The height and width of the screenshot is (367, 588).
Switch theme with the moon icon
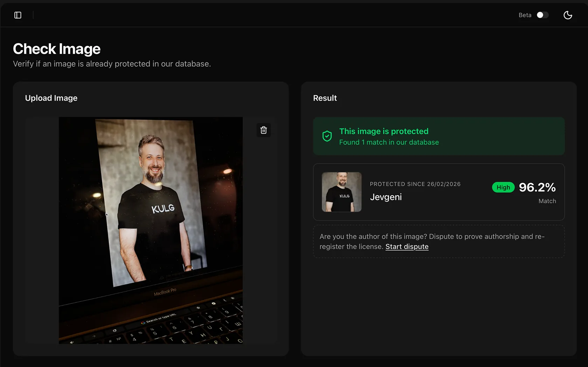coord(568,15)
